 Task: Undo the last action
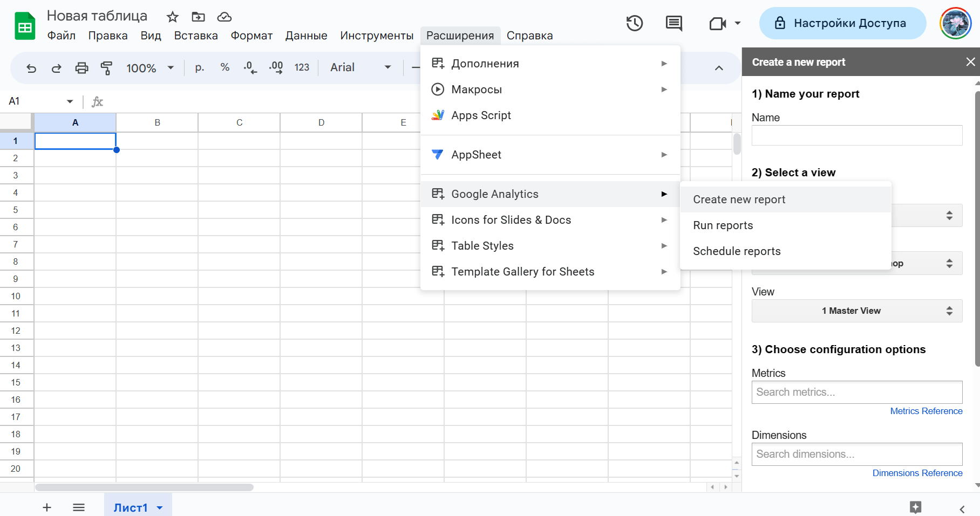pyautogui.click(x=31, y=68)
